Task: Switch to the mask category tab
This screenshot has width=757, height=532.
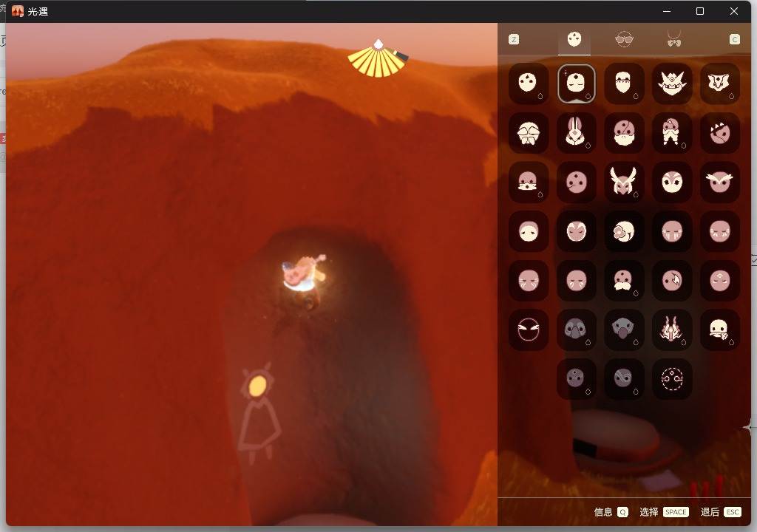Action: pos(574,40)
